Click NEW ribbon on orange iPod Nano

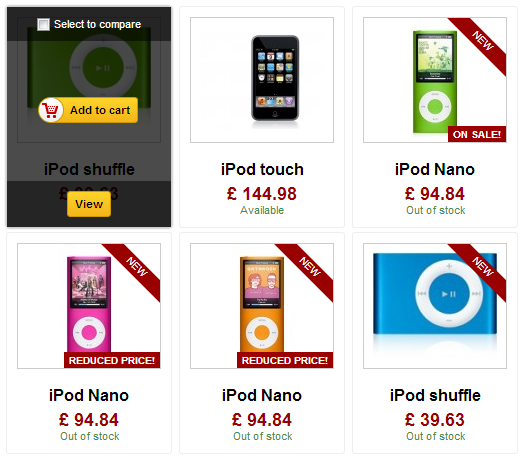coord(309,267)
